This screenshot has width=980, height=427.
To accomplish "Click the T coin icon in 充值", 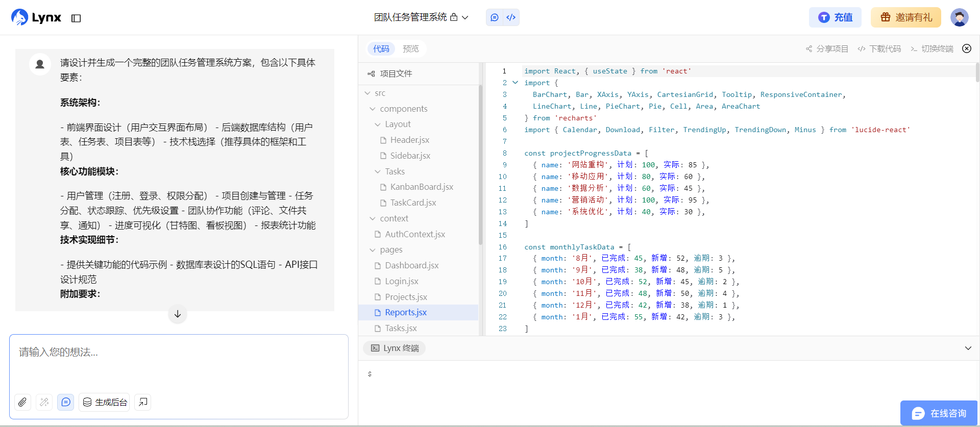I will 824,17.
